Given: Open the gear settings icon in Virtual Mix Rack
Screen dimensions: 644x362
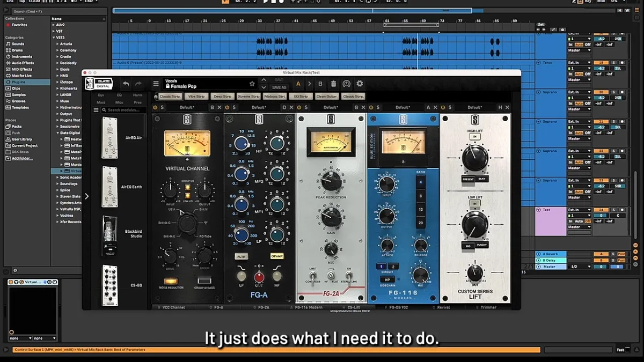Looking at the screenshot, I should point(360,84).
